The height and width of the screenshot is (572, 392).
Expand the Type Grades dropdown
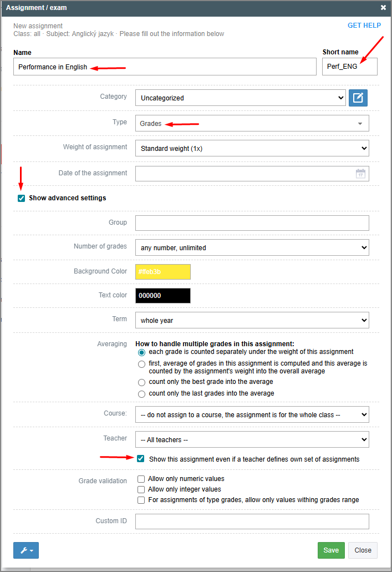[252, 123]
